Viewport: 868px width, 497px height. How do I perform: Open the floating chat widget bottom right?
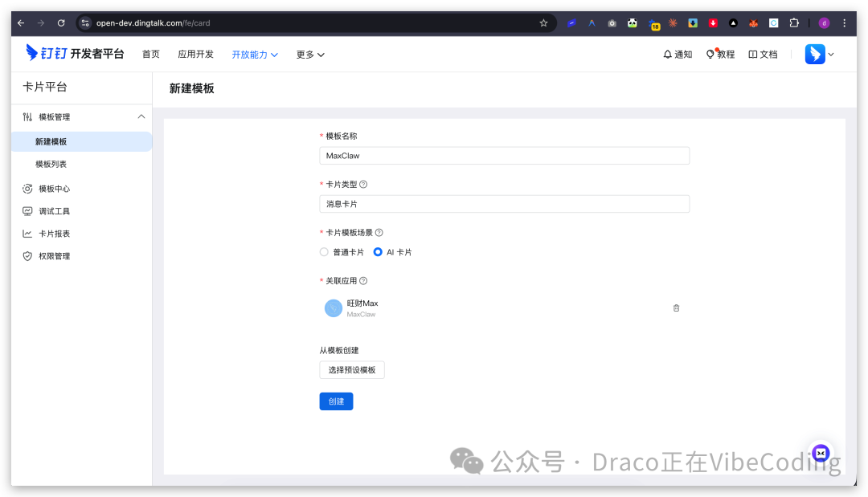[821, 453]
